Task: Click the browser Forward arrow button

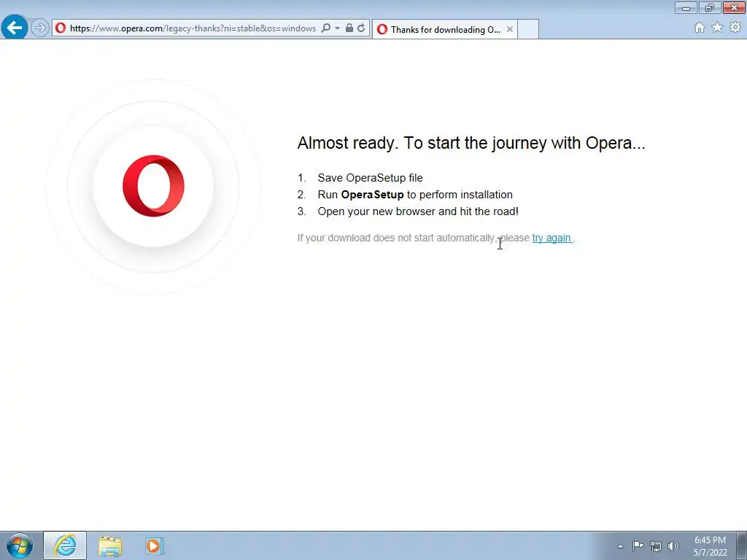Action: (x=40, y=28)
